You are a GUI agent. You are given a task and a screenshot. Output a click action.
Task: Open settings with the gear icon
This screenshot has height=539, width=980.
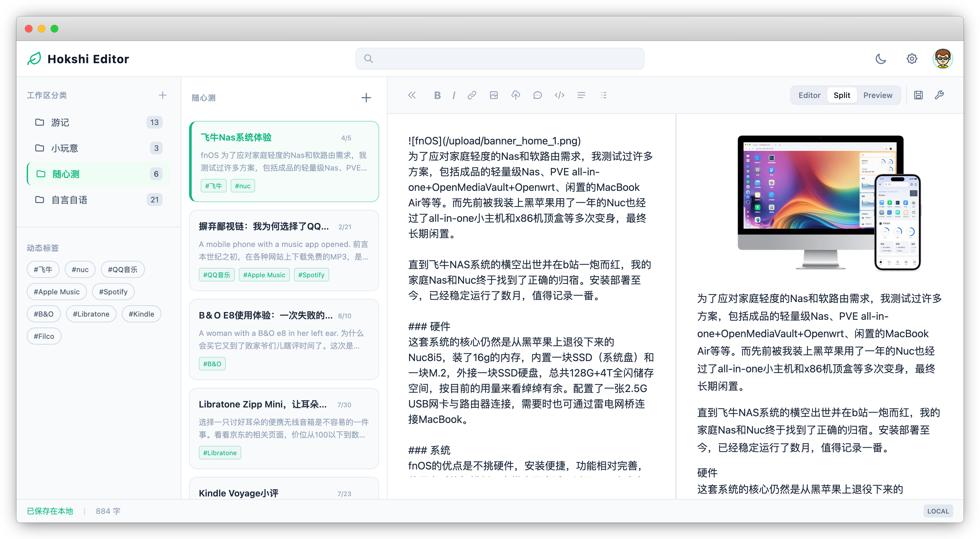912,59
